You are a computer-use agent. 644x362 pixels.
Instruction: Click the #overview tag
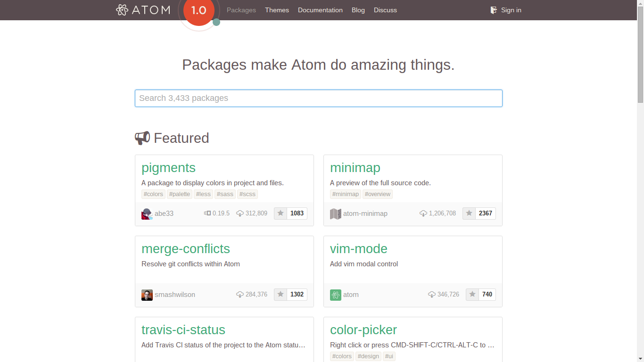tap(378, 194)
